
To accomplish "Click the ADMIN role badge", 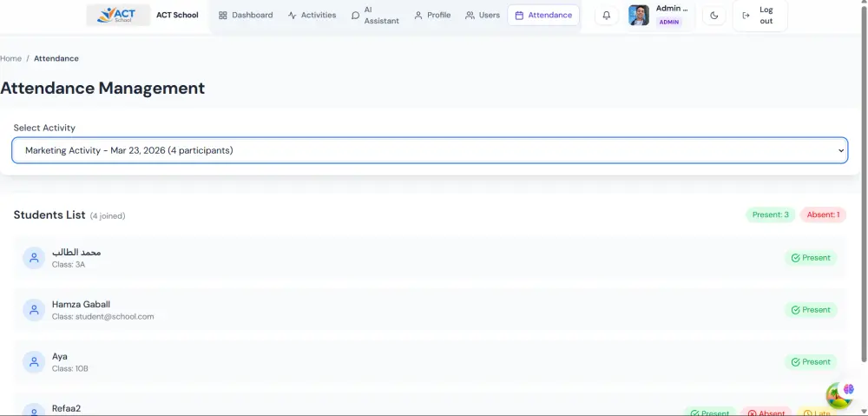I will click(669, 23).
